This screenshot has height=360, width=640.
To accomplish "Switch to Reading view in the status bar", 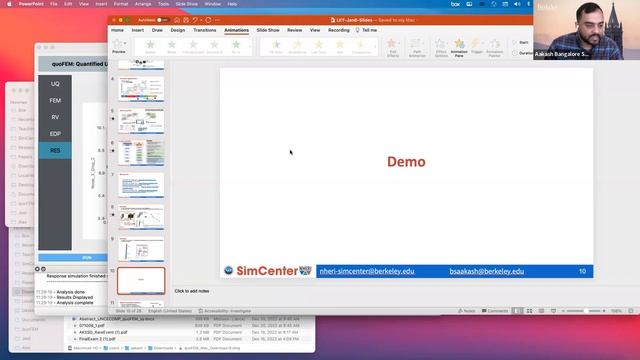I will tap(541, 311).
